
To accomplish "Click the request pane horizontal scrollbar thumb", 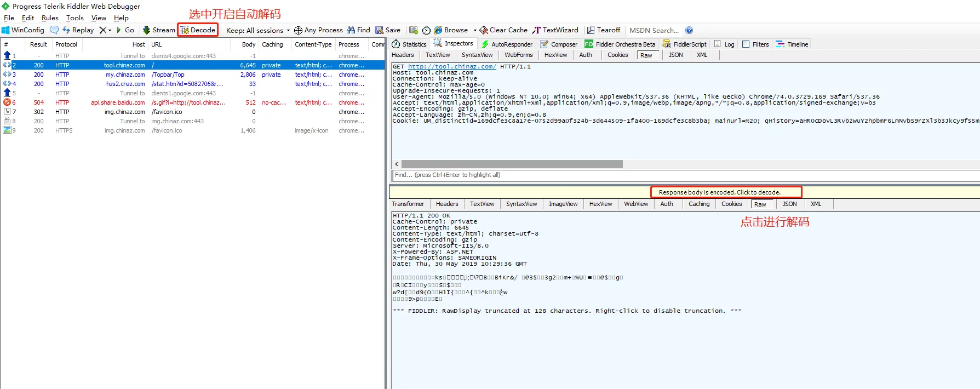I will point(512,164).
